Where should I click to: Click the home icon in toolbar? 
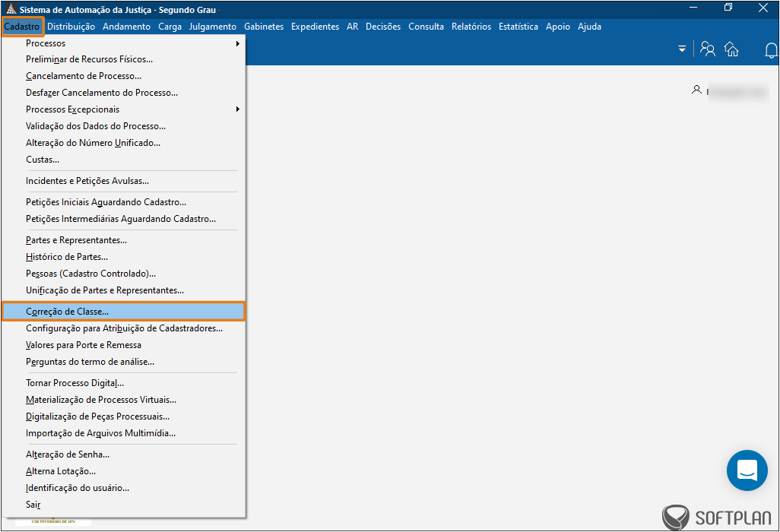(731, 49)
